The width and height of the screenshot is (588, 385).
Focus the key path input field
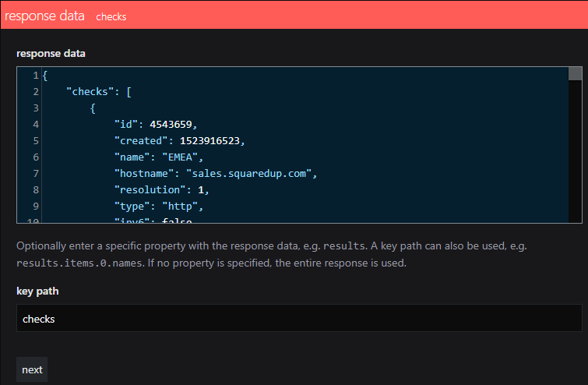pyautogui.click(x=299, y=318)
